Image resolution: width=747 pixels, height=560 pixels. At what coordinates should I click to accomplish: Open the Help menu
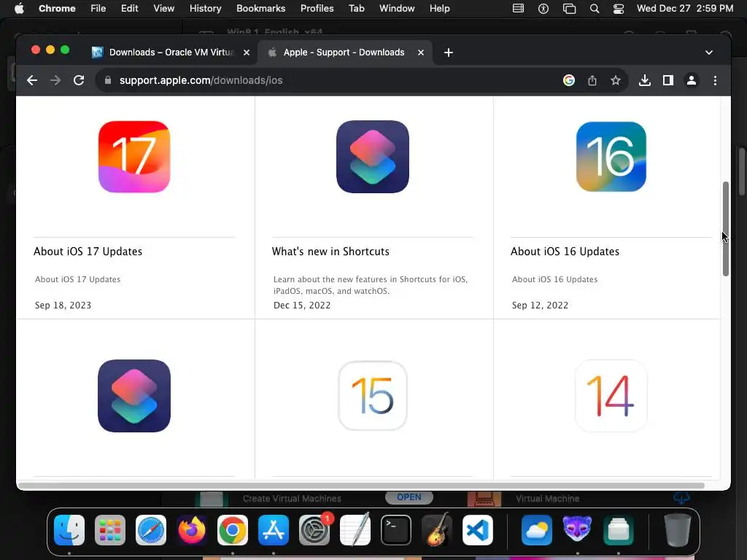pos(439,9)
